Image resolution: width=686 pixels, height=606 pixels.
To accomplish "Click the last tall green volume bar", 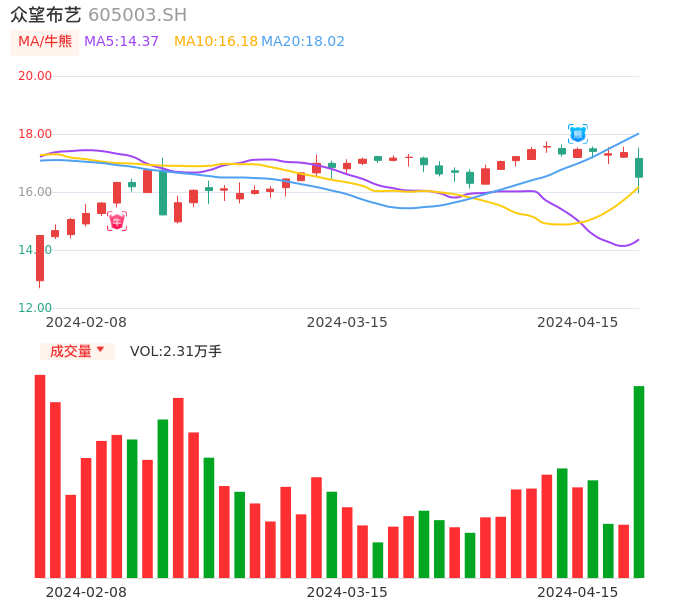I will click(x=639, y=481).
